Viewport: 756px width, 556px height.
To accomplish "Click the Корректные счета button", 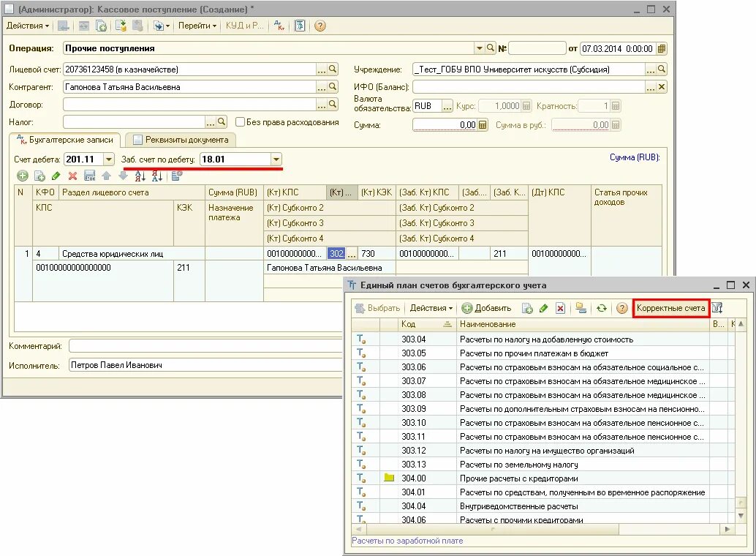I will click(x=670, y=308).
